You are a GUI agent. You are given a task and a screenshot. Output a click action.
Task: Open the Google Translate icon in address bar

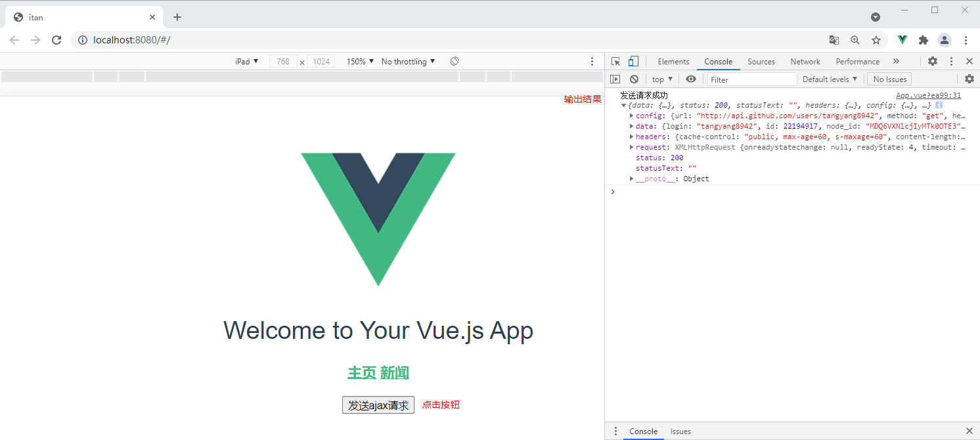point(834,40)
